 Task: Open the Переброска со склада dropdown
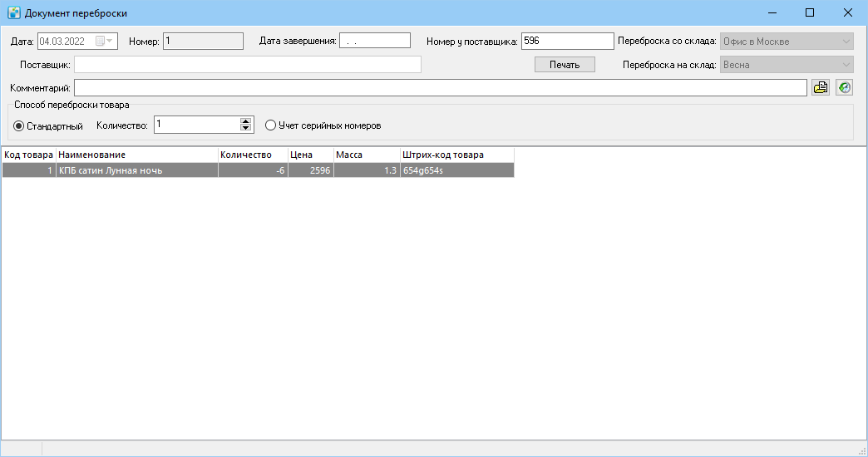pos(787,42)
